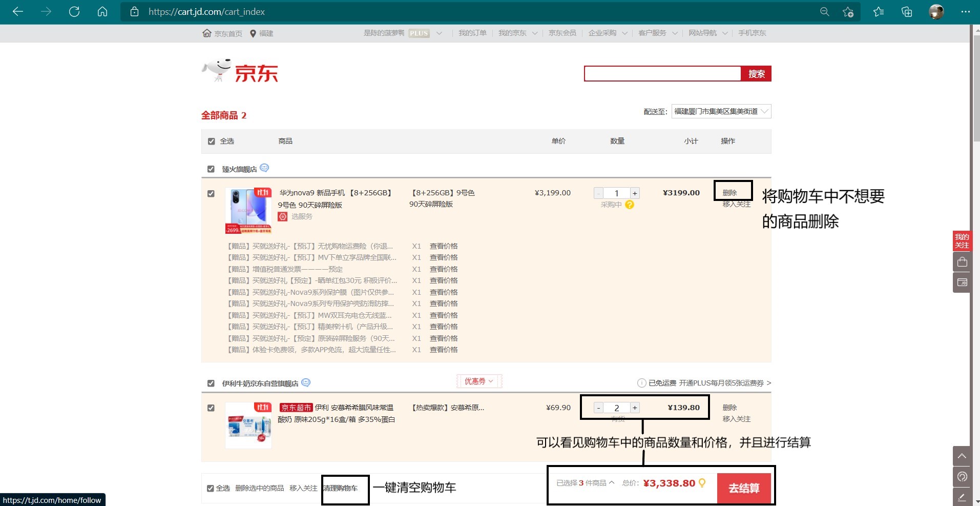Viewport: 980px width, 506px height.
Task: Chat with 臻火旗舰店 customer service
Action: pos(264,168)
